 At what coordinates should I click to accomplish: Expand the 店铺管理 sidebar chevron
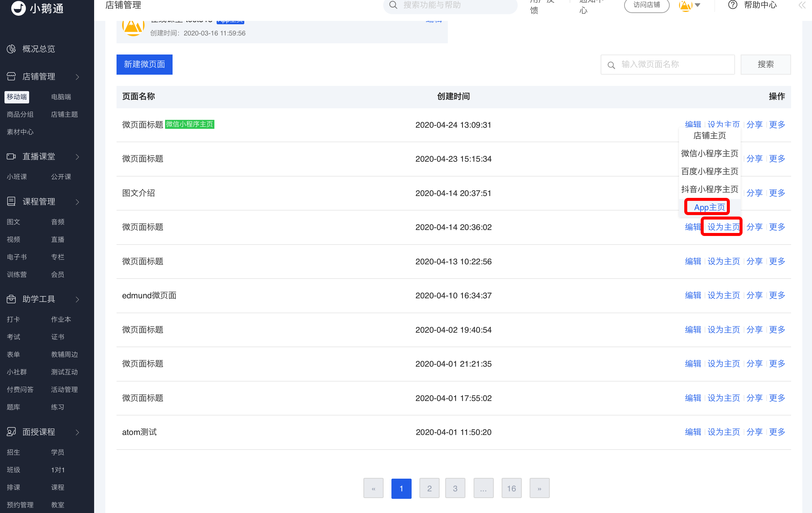tap(78, 77)
